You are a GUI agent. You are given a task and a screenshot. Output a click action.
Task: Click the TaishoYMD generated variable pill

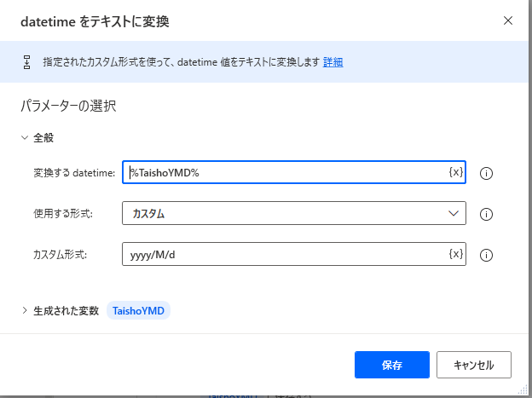(138, 311)
